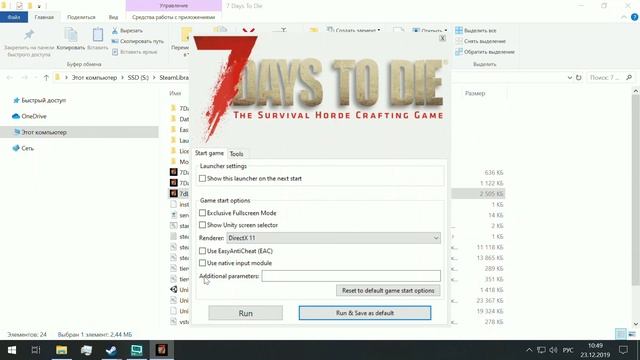
Task: Open the notification center icon
Action: click(x=623, y=350)
